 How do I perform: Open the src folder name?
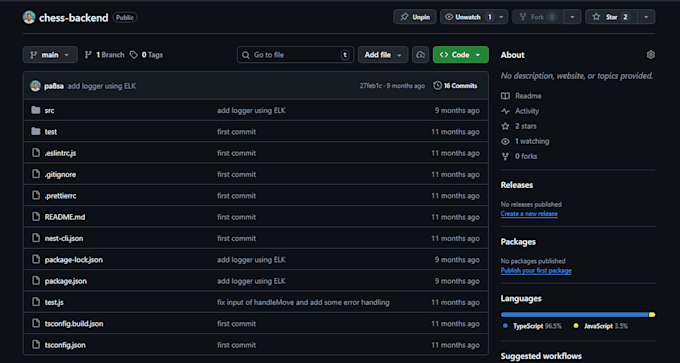[49, 111]
